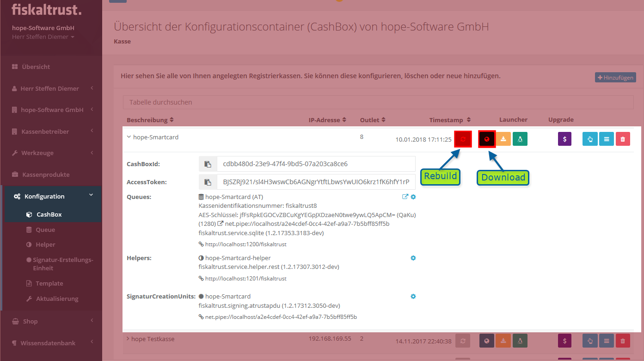The width and height of the screenshot is (644, 361).
Task: Click list icon in hope Testkasse row
Action: pyautogui.click(x=607, y=341)
